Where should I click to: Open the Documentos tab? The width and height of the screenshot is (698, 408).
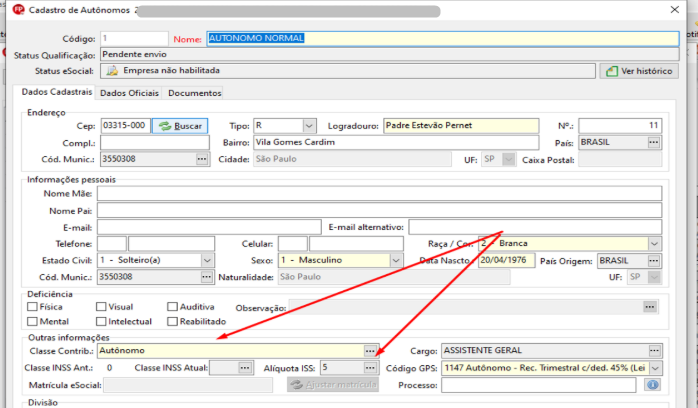[195, 93]
